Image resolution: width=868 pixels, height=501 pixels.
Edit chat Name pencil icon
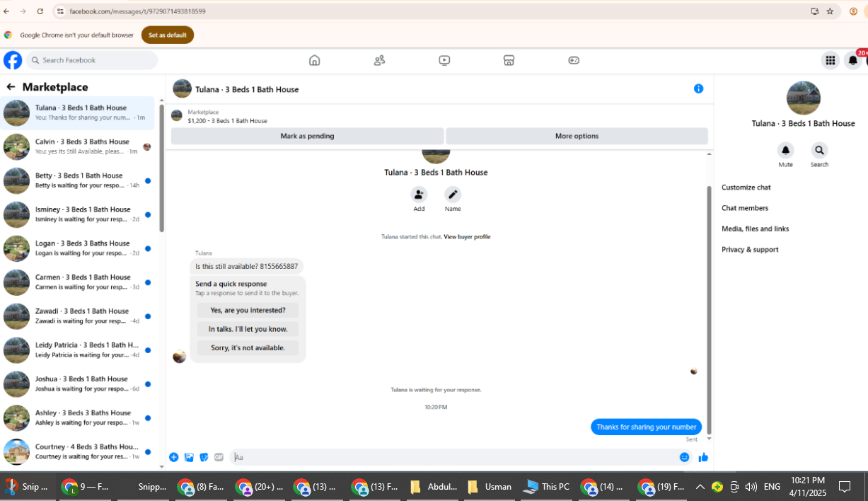point(453,194)
